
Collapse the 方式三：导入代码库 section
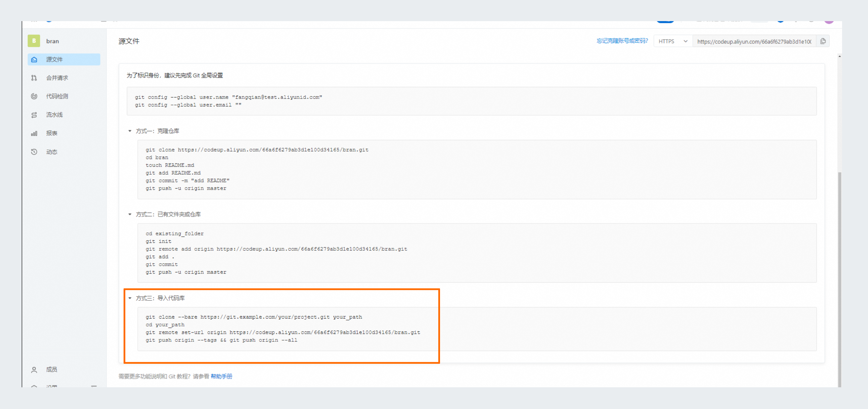tap(130, 298)
